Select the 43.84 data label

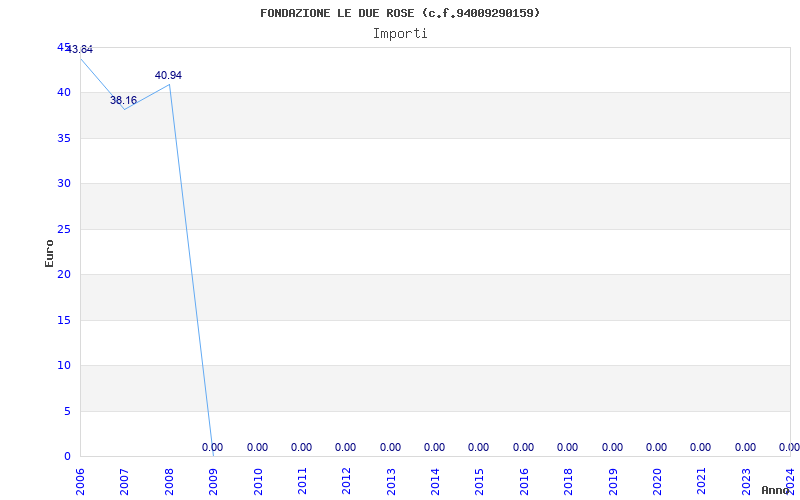point(80,49)
